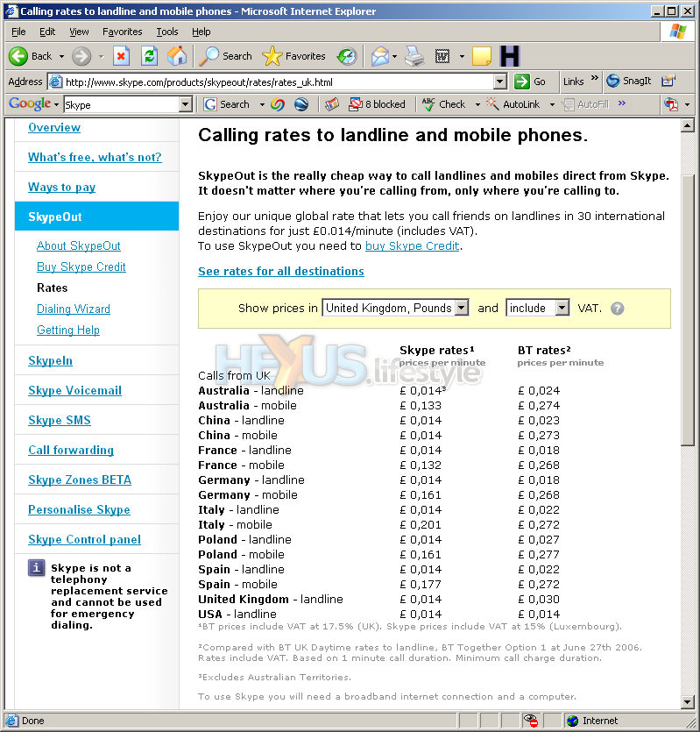Open the Call forwarding link
The width and height of the screenshot is (700, 732).
(71, 451)
